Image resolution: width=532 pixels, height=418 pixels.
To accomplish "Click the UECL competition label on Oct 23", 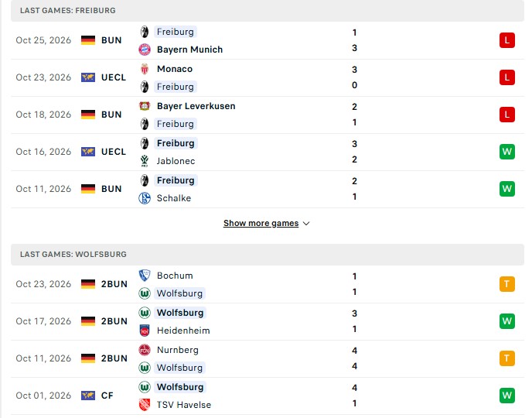I will click(x=114, y=77).
